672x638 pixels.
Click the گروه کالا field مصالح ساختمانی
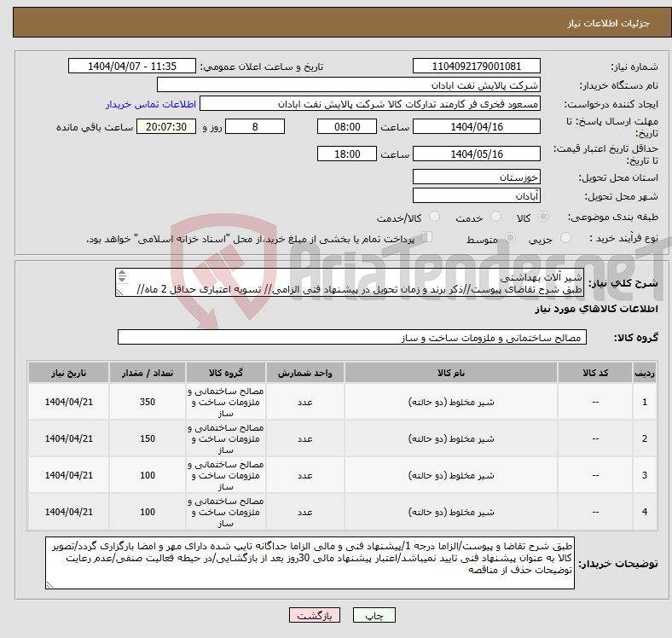352,338
